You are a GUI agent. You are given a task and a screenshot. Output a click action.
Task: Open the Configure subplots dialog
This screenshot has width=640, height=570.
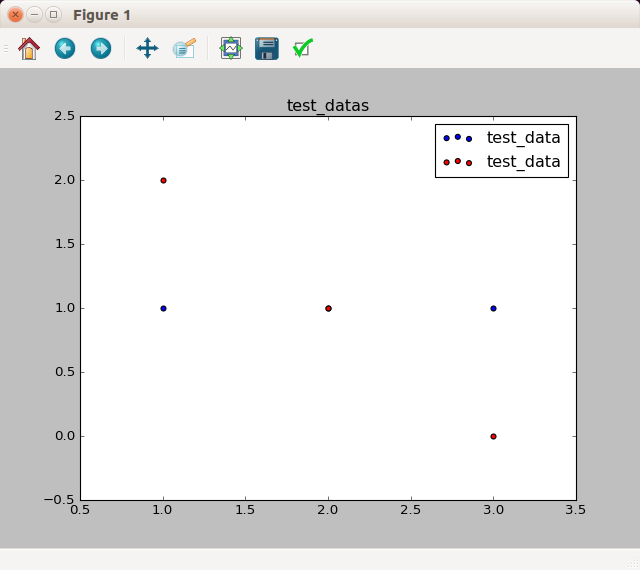pyautogui.click(x=231, y=48)
